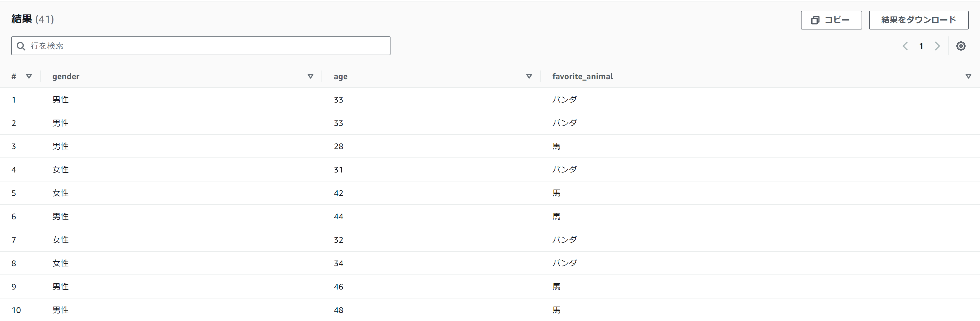Open table settings gear icon
The height and width of the screenshot is (321, 980).
[961, 46]
